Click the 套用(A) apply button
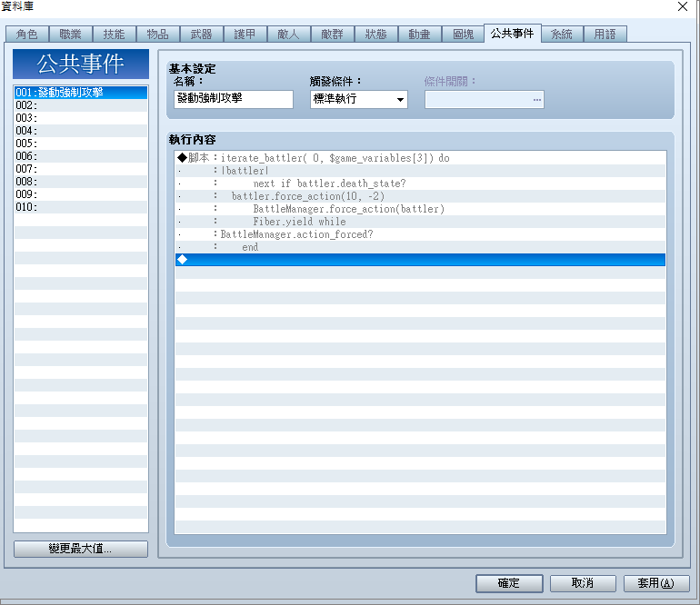700x605 pixels. tap(656, 583)
